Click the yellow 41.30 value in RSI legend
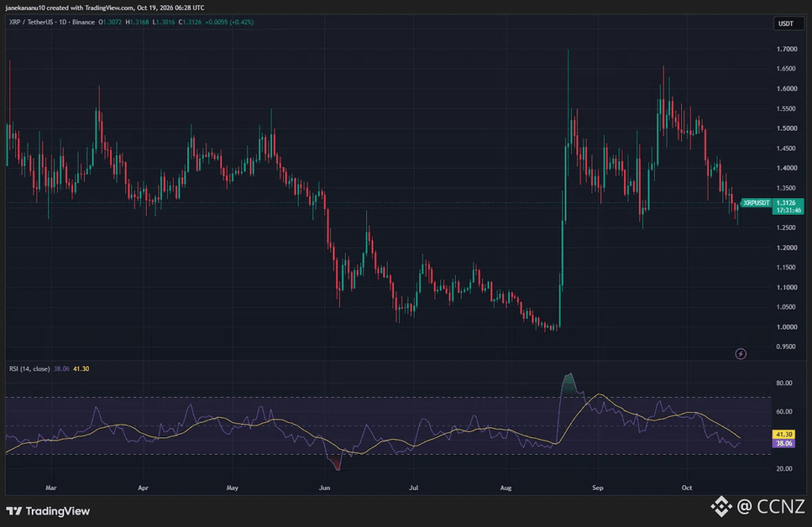Image resolution: width=812 pixels, height=527 pixels. (82, 369)
